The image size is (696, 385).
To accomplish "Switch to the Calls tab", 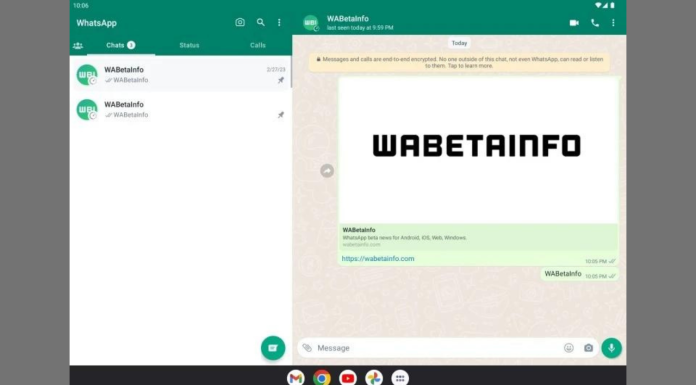I will [257, 45].
